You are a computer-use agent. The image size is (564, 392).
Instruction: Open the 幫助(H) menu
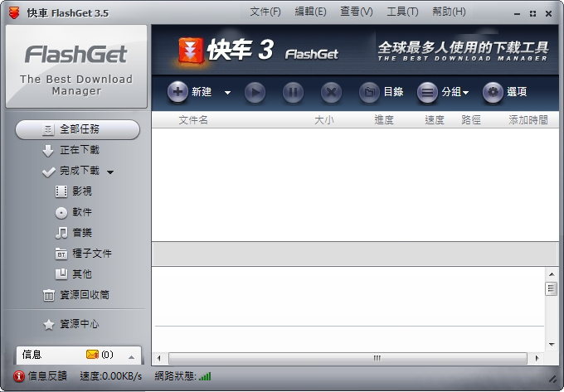click(449, 12)
